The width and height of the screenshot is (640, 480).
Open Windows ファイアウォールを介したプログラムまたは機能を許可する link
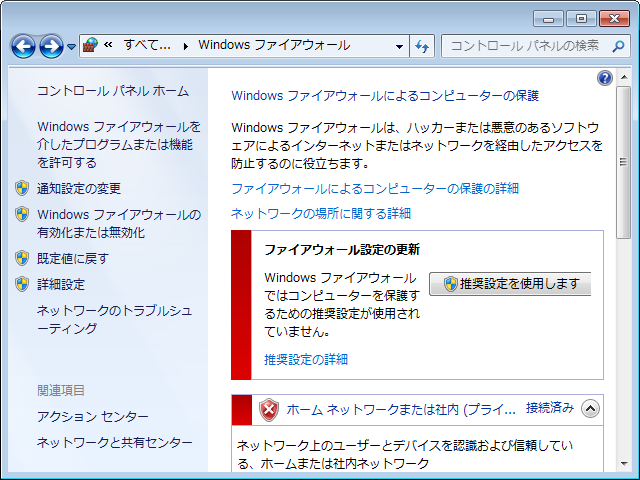(x=119, y=144)
